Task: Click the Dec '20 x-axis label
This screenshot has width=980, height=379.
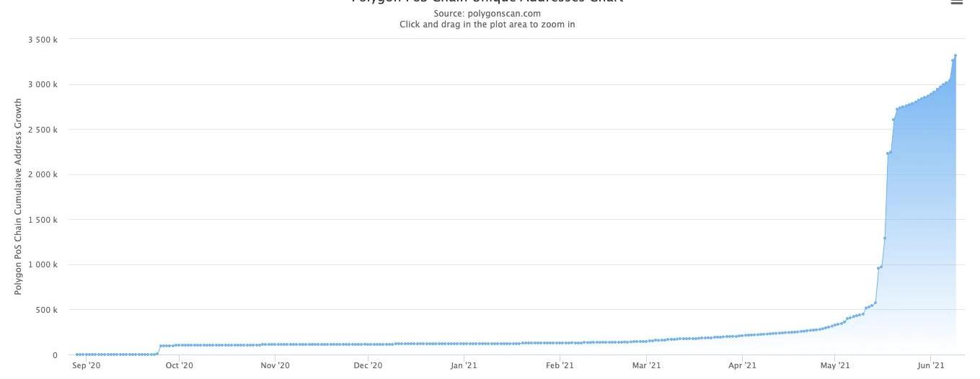Action: (368, 365)
